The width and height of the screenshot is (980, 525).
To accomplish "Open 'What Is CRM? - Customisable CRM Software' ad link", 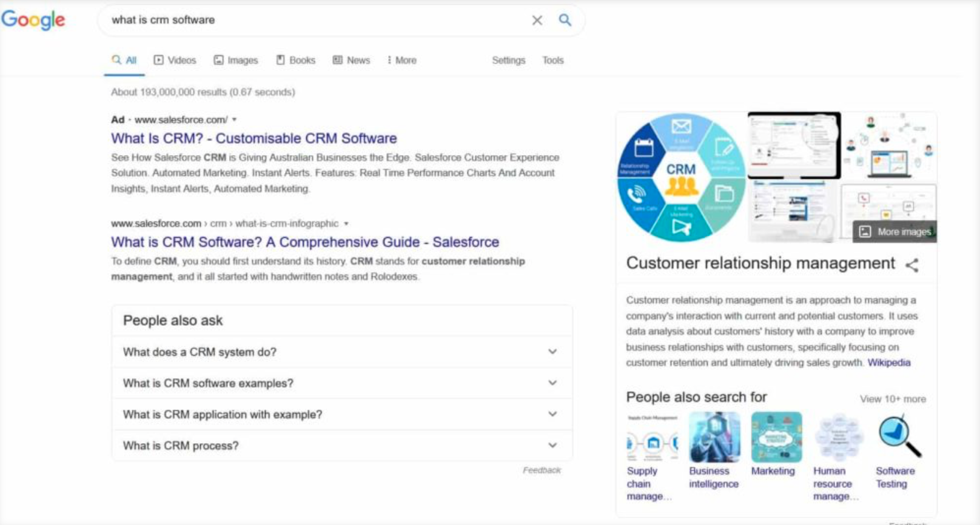I will 253,138.
